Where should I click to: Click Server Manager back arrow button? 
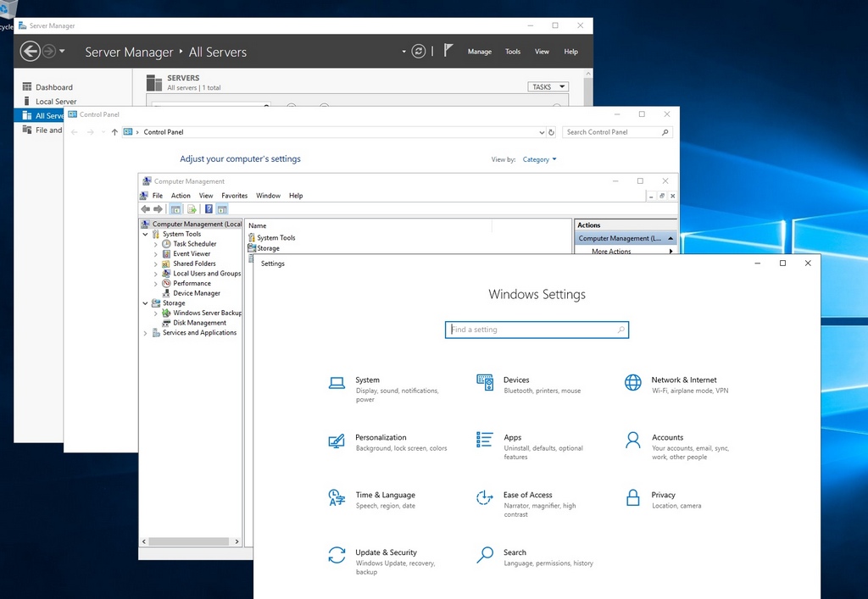[x=30, y=52]
